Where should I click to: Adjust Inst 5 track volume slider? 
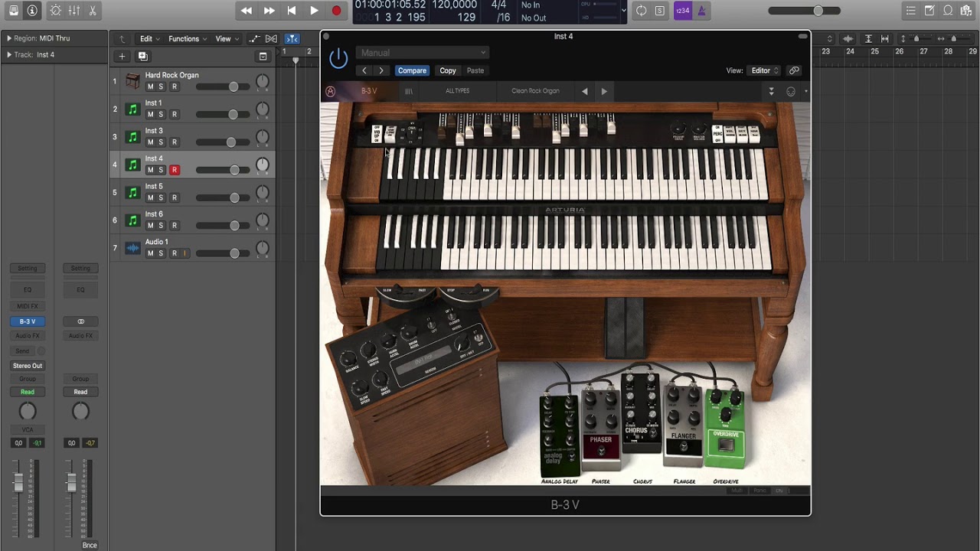[x=223, y=198]
